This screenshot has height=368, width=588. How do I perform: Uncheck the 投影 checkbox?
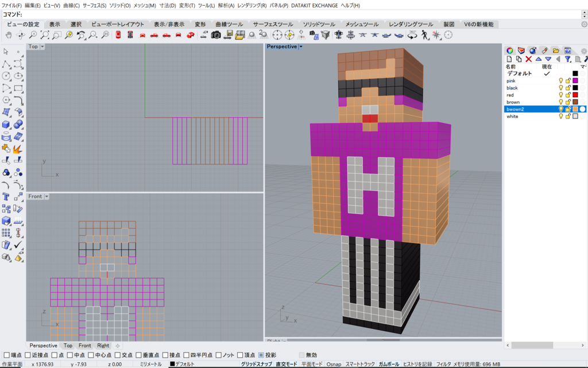pos(261,355)
